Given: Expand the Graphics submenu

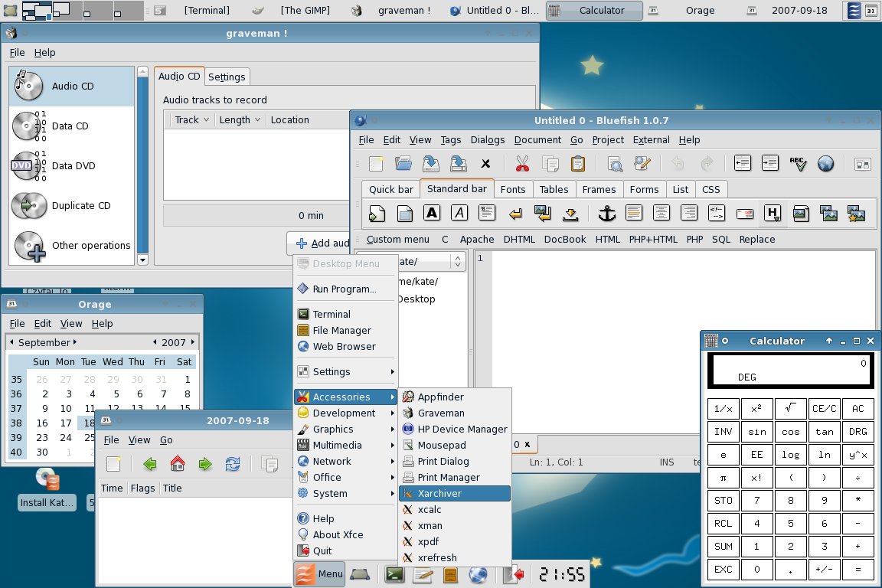Looking at the screenshot, I should (x=345, y=430).
